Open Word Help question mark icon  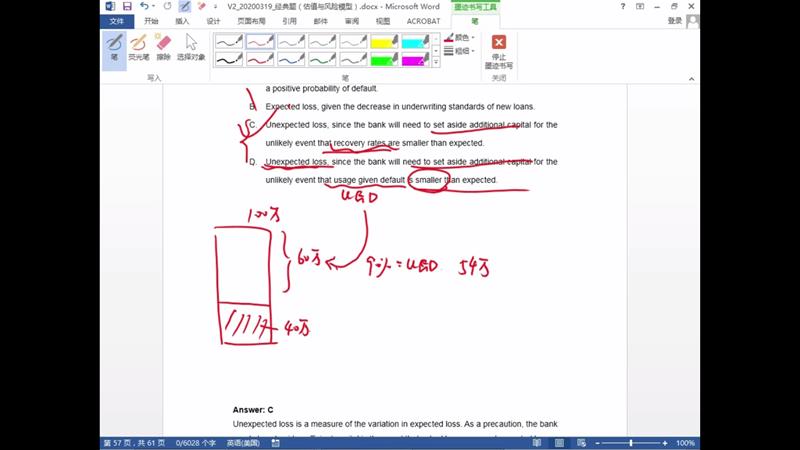[622, 6]
